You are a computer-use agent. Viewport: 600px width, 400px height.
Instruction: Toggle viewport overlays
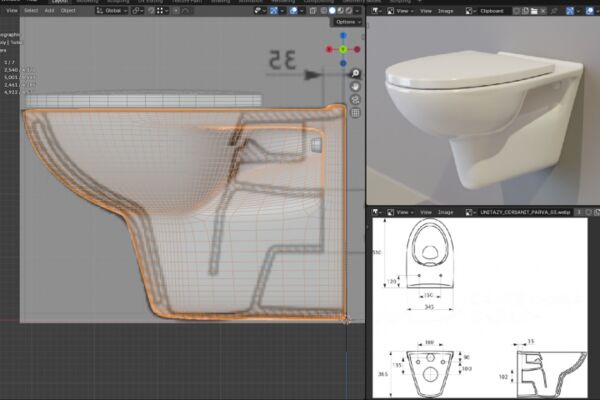point(293,11)
